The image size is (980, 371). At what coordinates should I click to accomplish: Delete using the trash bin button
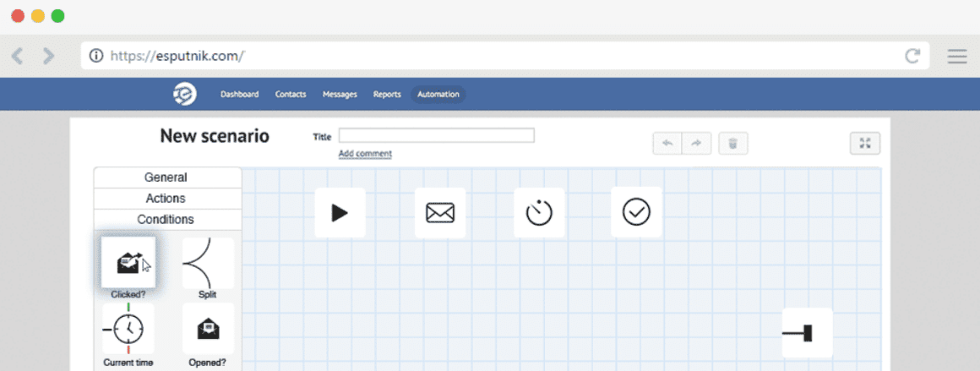tap(732, 144)
